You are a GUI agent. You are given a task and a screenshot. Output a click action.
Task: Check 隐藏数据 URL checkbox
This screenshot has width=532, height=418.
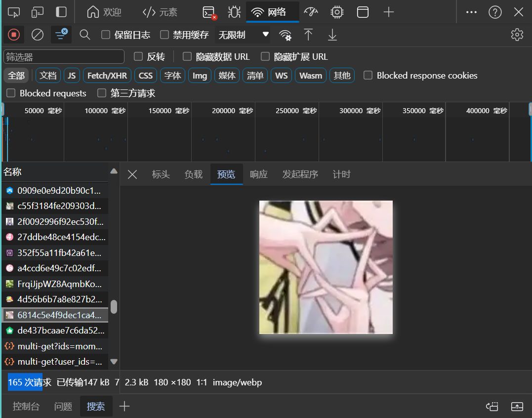tap(187, 56)
